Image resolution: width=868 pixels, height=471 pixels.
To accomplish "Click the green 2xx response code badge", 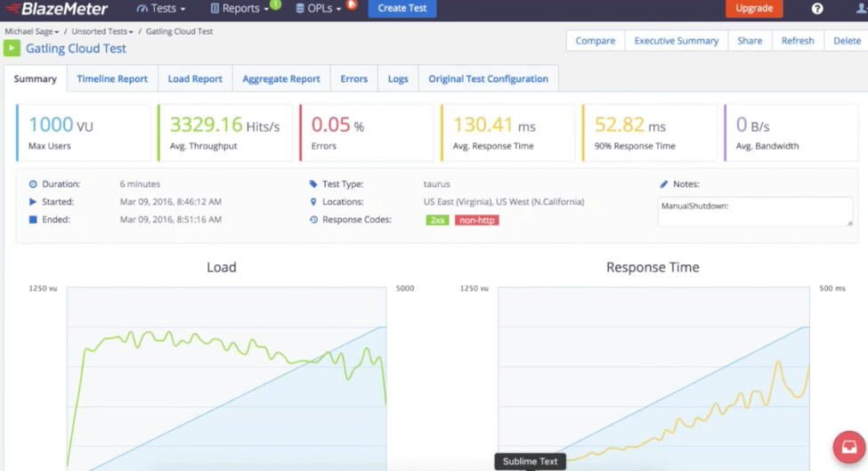I will (437, 220).
